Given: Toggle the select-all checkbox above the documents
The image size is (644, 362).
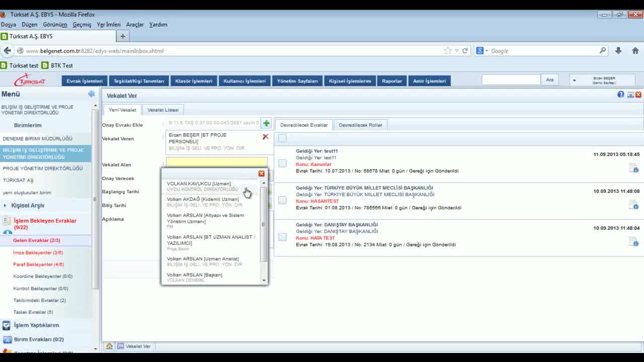Looking at the screenshot, I should coord(282,138).
